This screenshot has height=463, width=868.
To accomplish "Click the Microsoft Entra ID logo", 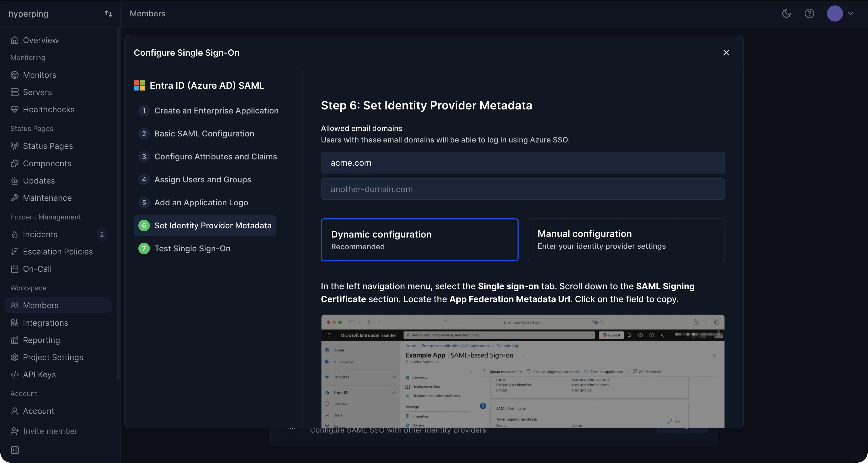I will 139,85.
